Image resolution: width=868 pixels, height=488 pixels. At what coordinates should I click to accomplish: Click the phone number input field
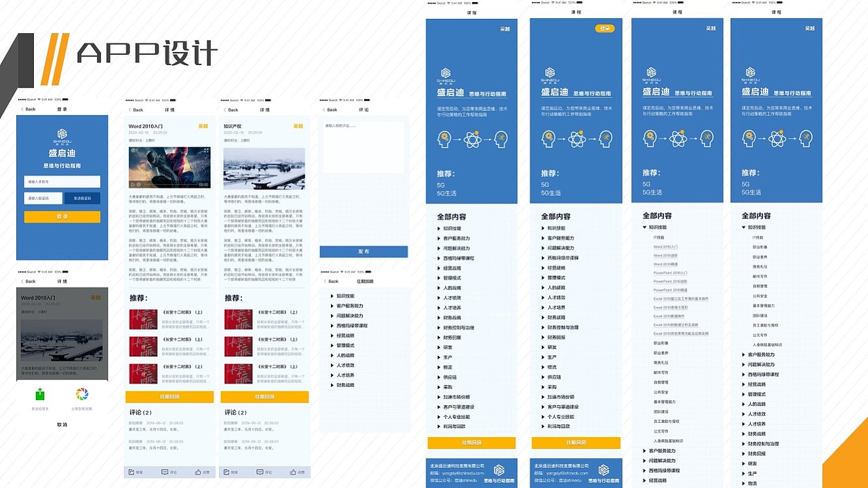(62, 182)
